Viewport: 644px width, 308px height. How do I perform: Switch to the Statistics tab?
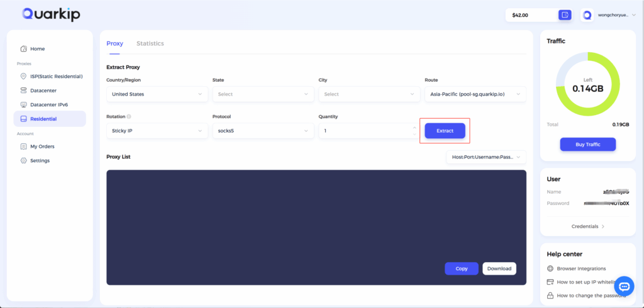click(150, 43)
